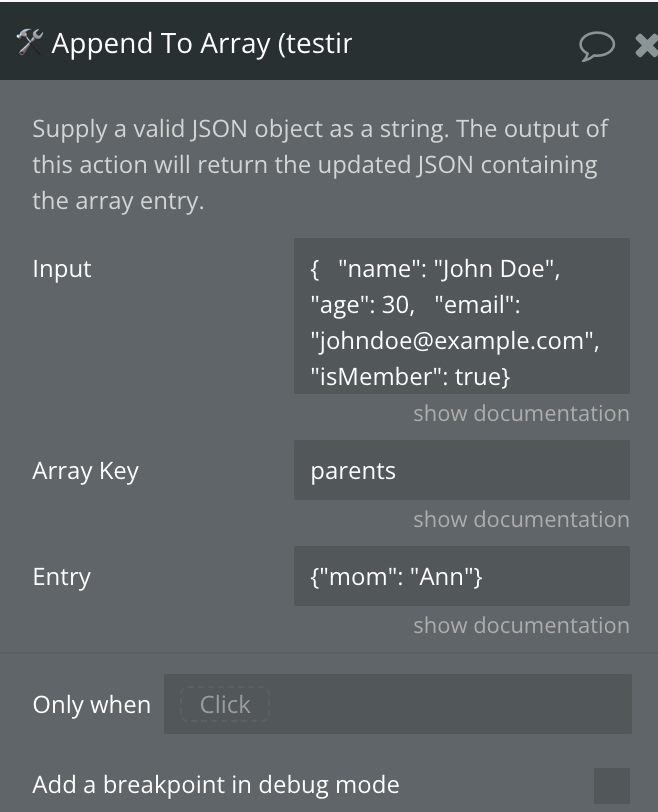Viewport: 658px width, 812px height.
Task: Show documentation below the Entry field
Action: (x=521, y=626)
